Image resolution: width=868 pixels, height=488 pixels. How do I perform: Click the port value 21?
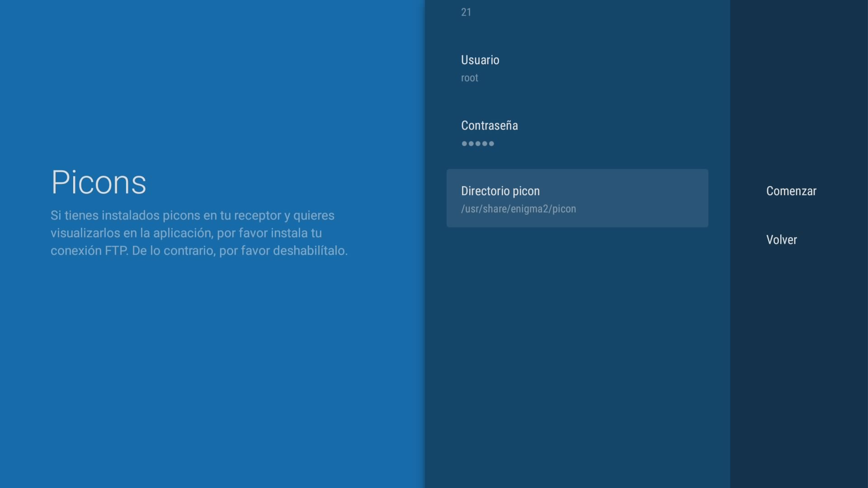pyautogui.click(x=466, y=12)
